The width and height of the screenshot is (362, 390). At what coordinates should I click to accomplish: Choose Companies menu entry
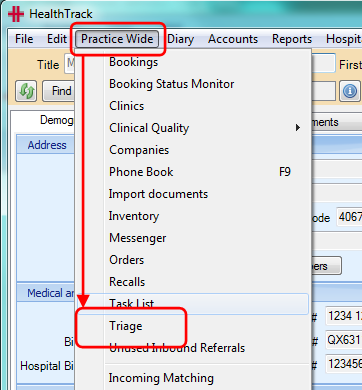pos(193,150)
